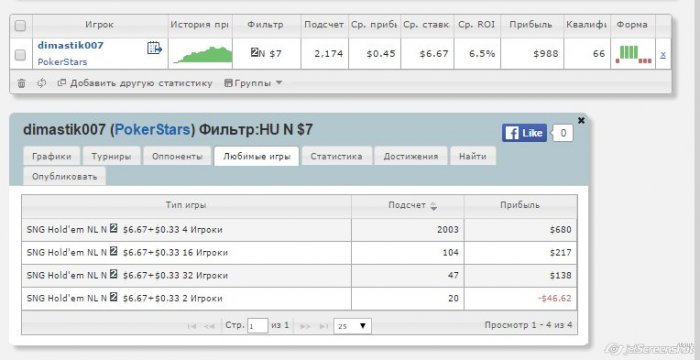The height and width of the screenshot is (360, 700).
Task: Select the 32 Игроки SNG row
Action: pyautogui.click(x=299, y=276)
